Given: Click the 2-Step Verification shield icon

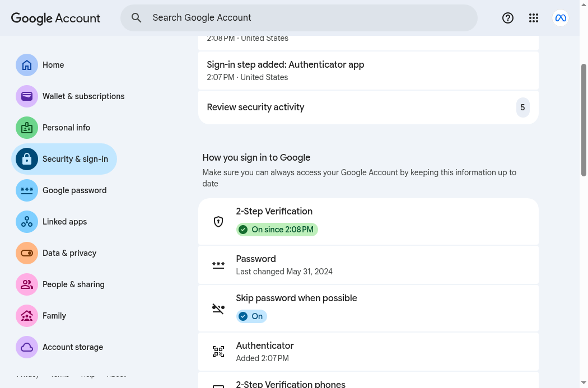Looking at the screenshot, I should point(218,222).
